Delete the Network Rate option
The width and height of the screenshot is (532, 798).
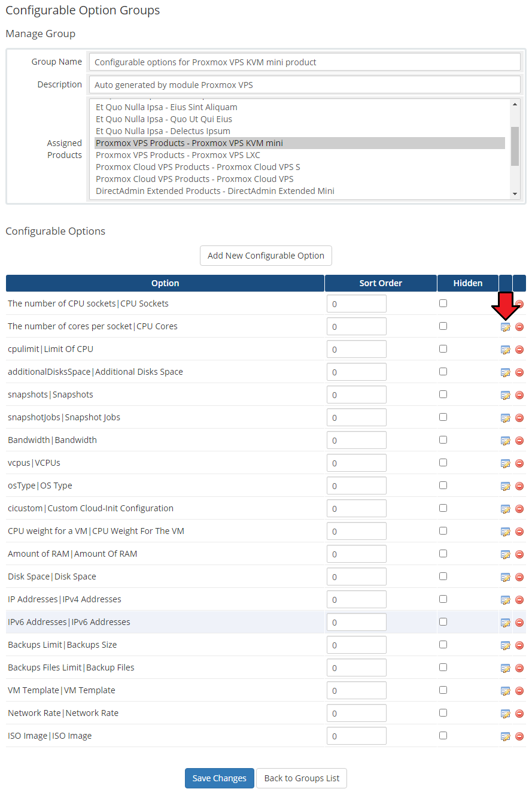tap(519, 714)
